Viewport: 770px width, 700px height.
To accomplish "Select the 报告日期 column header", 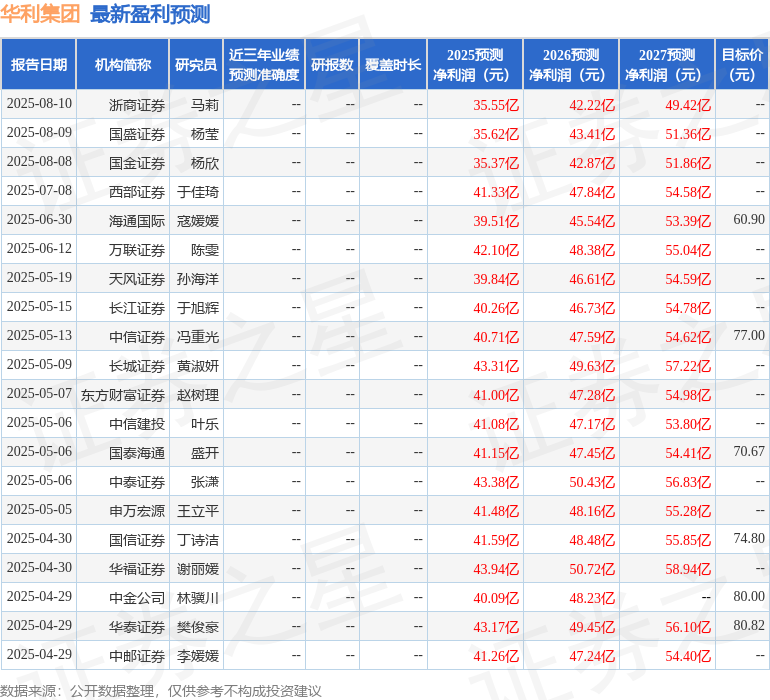I will (x=39, y=65).
